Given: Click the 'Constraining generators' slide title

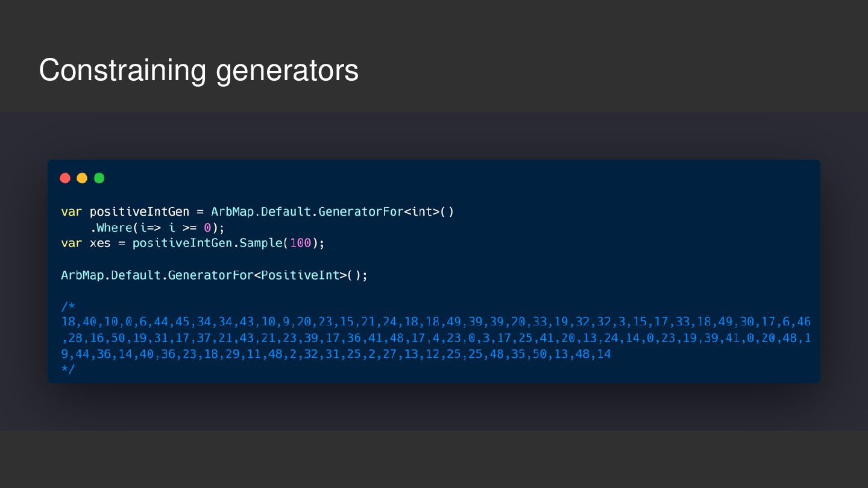Looking at the screenshot, I should click(x=198, y=70).
